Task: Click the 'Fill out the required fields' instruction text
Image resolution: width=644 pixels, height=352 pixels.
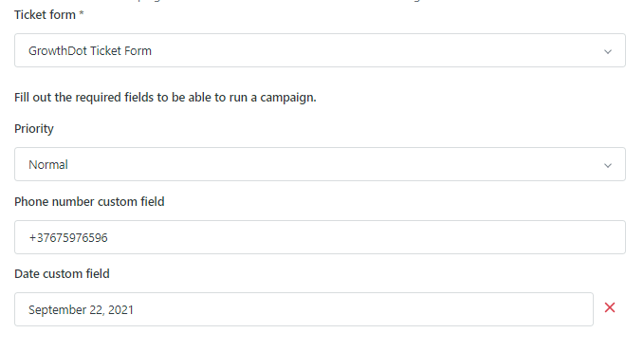Action: (x=165, y=98)
